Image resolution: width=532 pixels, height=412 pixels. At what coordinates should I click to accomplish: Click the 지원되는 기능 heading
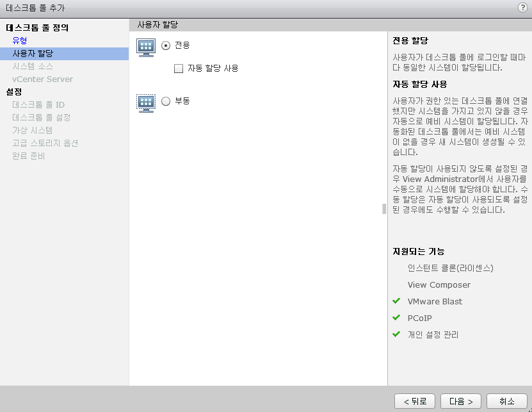pos(418,251)
